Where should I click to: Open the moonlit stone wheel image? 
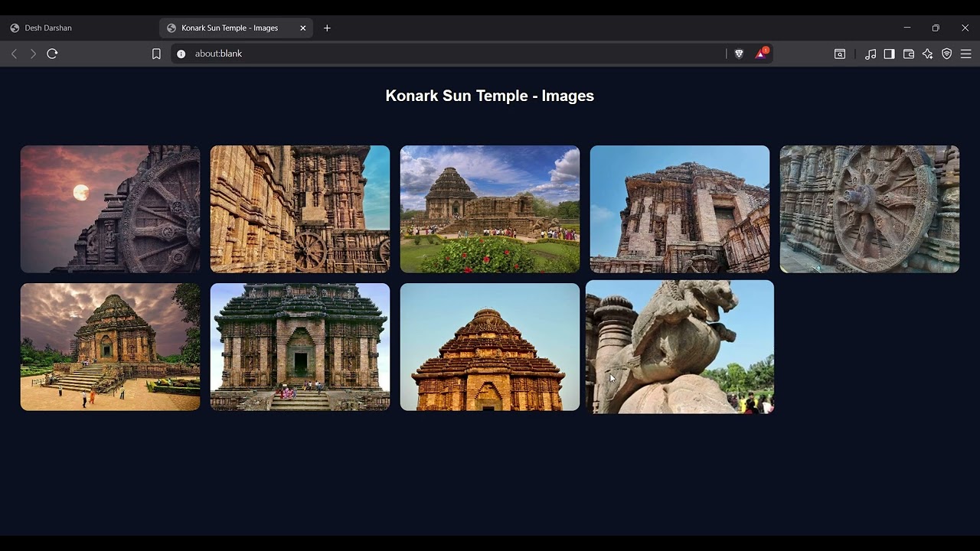[x=110, y=209]
